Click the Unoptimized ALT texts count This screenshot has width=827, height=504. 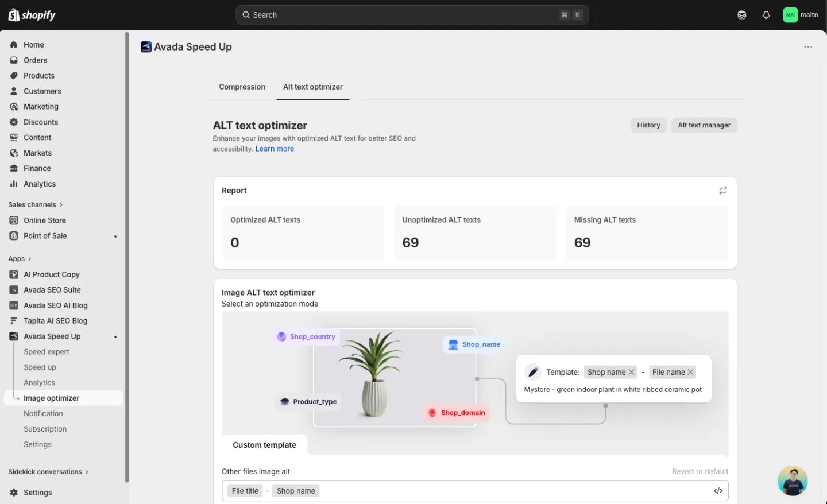click(411, 243)
